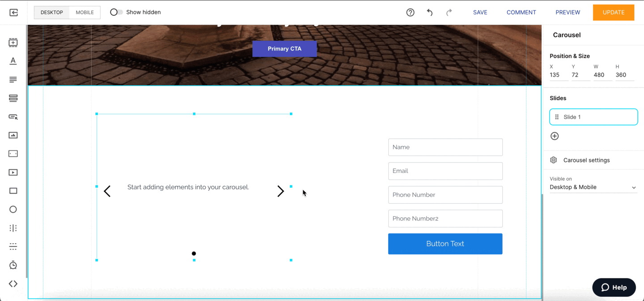644x301 pixels.
Task: Click the Carousel settings gear icon
Action: (x=554, y=160)
